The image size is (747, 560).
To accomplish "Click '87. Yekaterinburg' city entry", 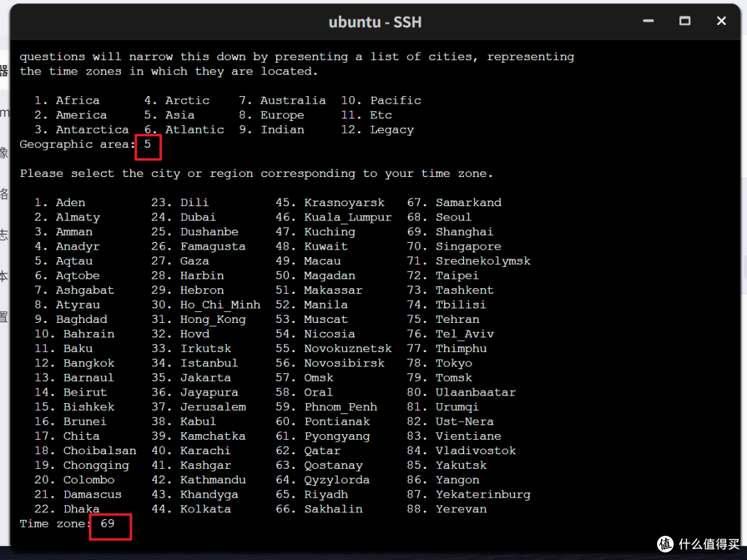I will pos(469,494).
